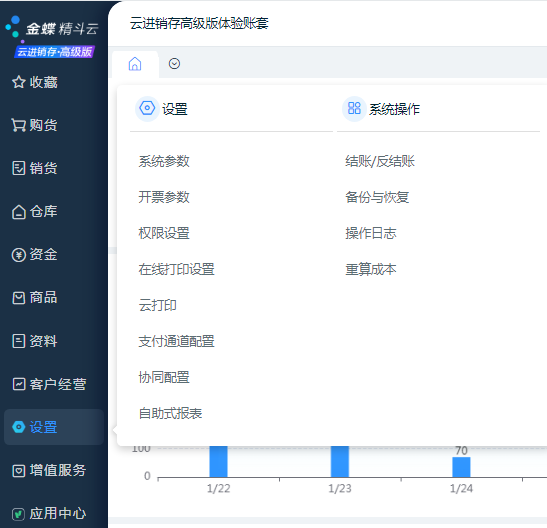Click the 购货 shopping cart icon
547x528 pixels.
coord(18,125)
